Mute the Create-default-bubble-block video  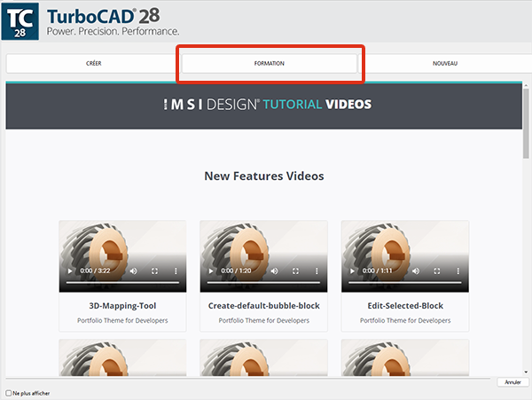[x=275, y=271]
